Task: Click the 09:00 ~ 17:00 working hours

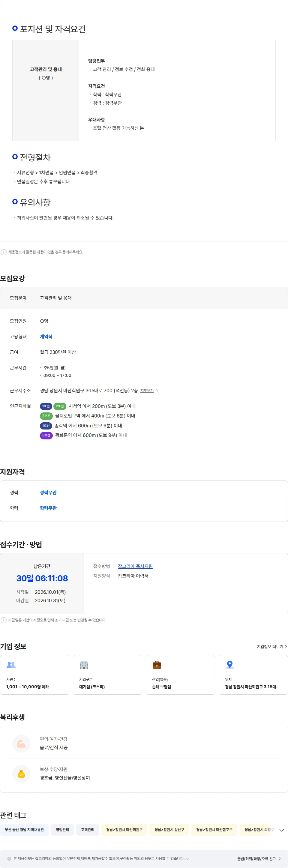Action: click(x=57, y=375)
